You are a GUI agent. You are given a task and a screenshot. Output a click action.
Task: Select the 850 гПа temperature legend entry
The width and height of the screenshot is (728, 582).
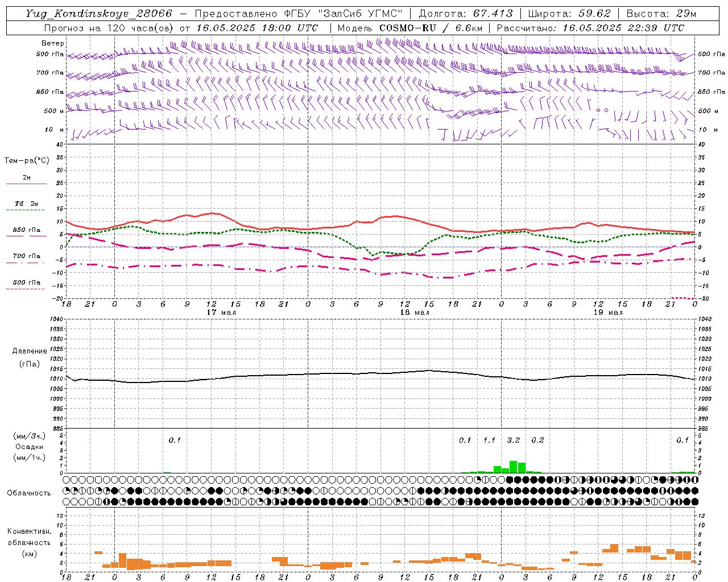point(26,230)
